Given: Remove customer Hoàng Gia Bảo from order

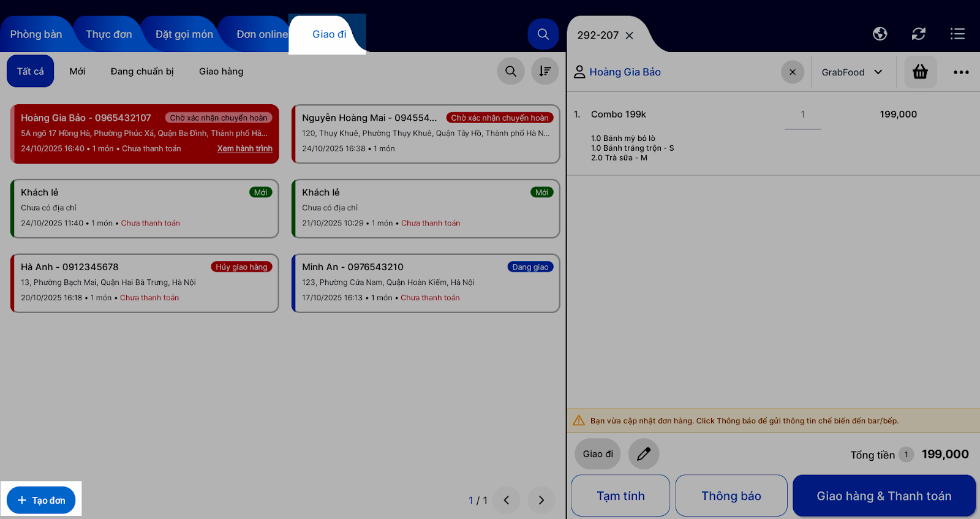Looking at the screenshot, I should click(x=793, y=72).
